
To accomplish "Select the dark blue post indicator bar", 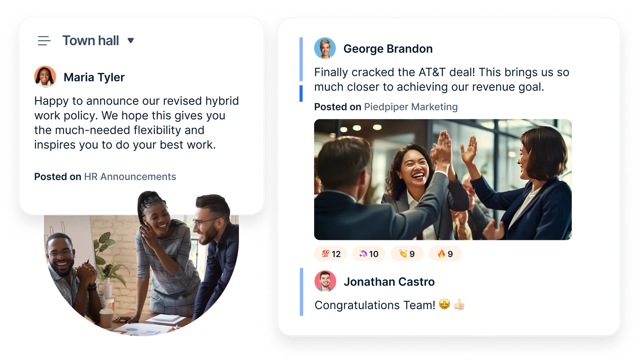I will [x=301, y=93].
